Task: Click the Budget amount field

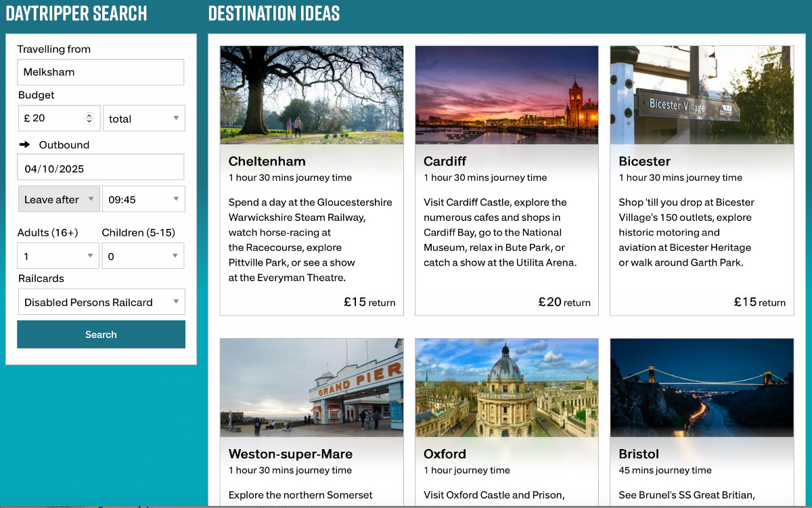Action: 53,119
